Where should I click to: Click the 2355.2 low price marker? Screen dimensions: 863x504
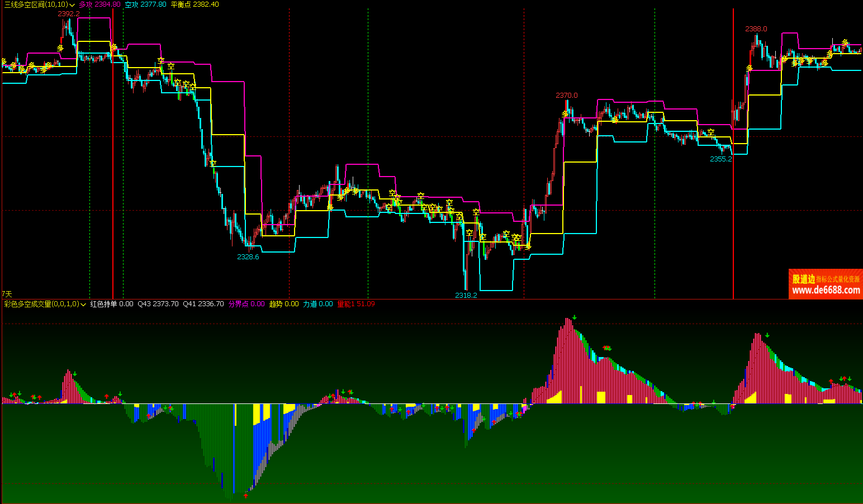click(x=721, y=159)
